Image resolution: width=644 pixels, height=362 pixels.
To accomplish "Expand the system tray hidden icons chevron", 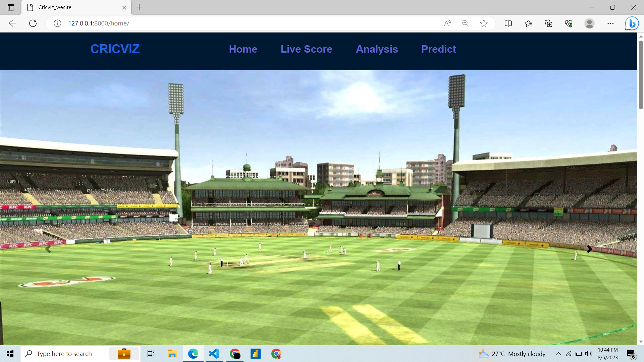I will click(558, 354).
